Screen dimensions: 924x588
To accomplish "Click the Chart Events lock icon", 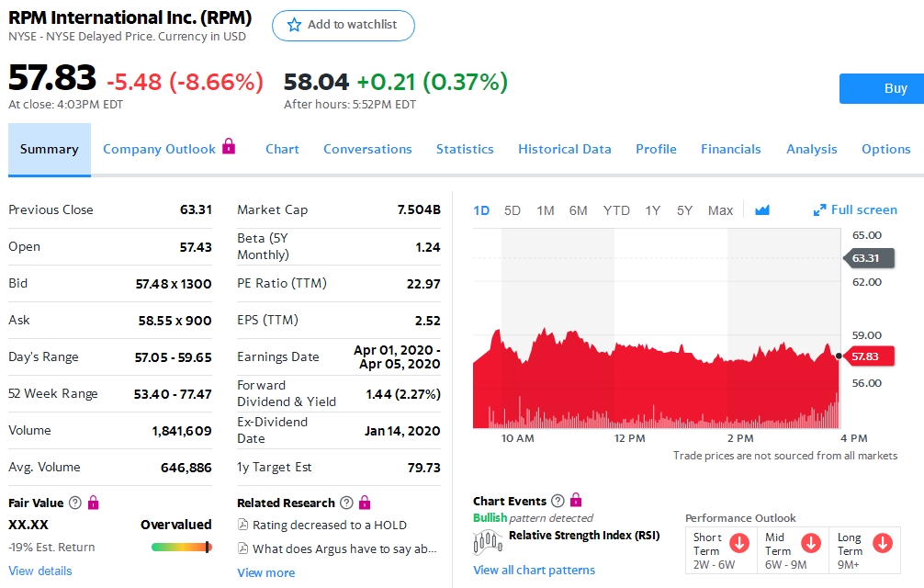I will pos(576,500).
